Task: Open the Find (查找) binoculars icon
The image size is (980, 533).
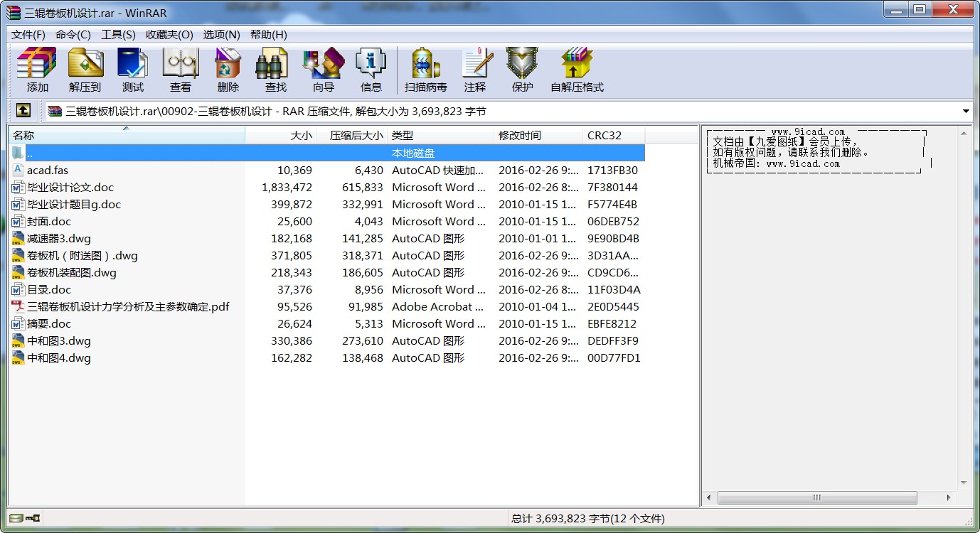Action: point(275,70)
